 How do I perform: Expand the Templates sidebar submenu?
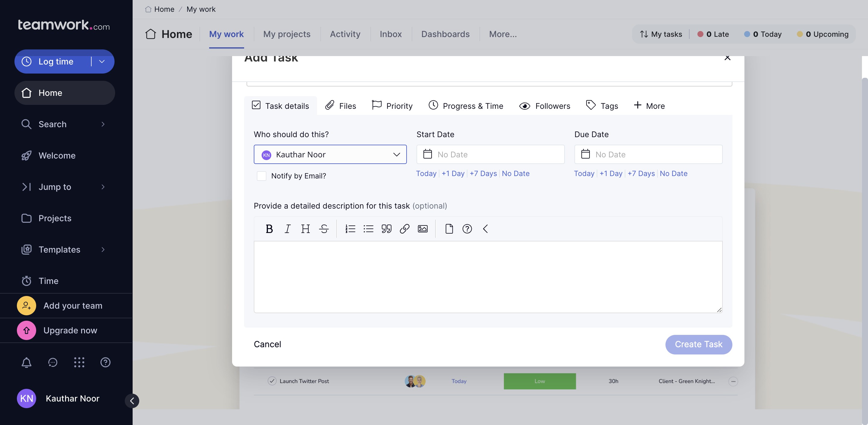click(x=103, y=249)
